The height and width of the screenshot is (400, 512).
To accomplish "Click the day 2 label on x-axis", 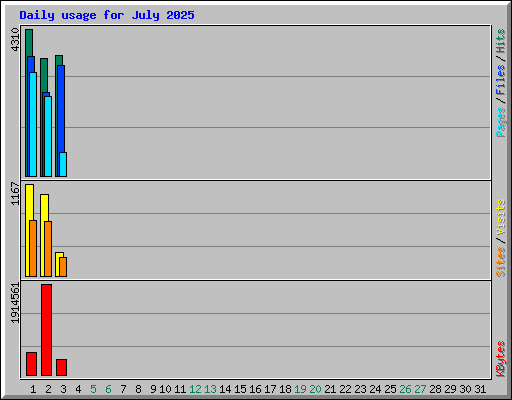I will coord(48,389).
